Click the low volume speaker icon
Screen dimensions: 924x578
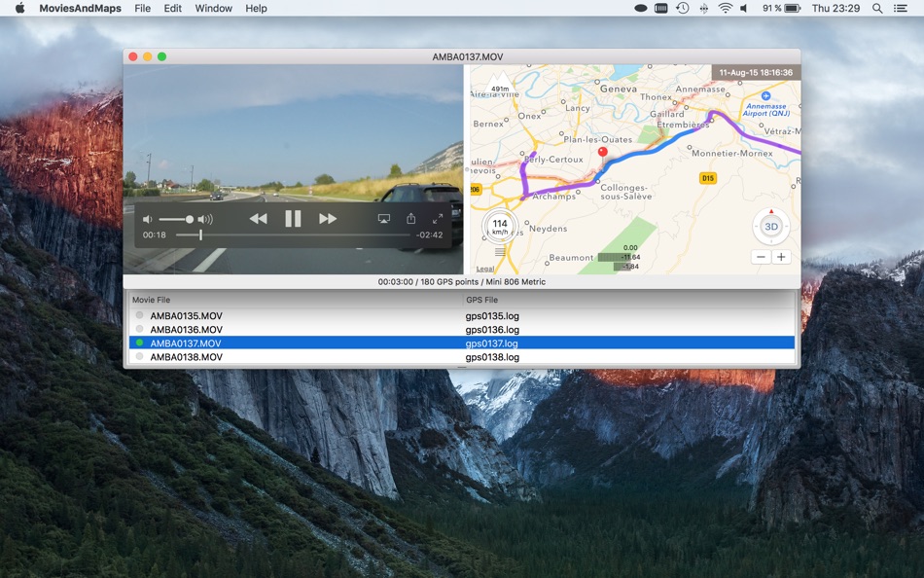pos(147,219)
